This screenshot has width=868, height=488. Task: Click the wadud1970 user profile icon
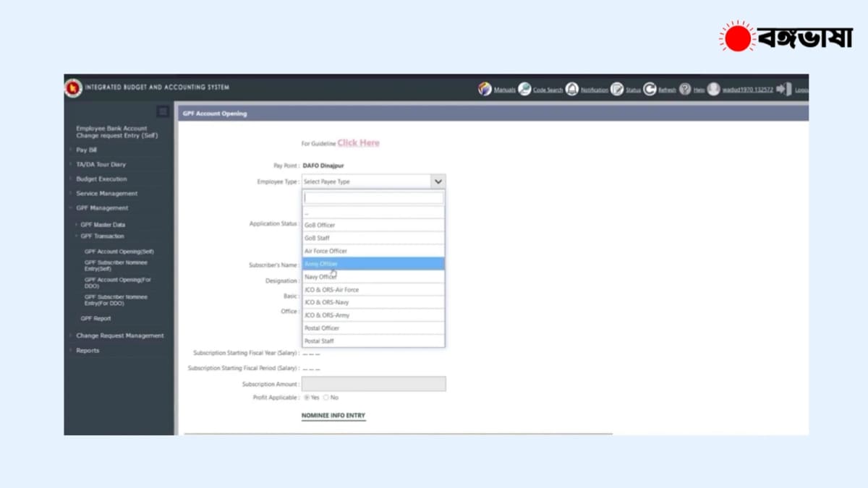coord(714,89)
